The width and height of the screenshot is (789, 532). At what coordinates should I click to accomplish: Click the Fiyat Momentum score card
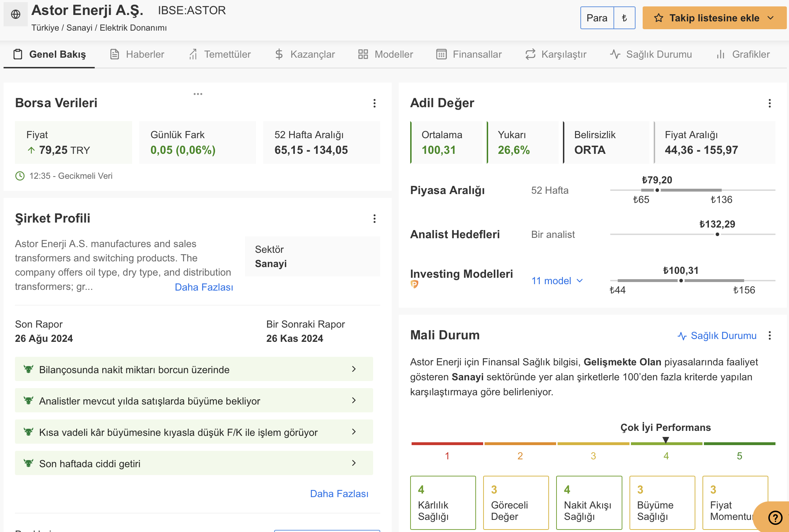[735, 503]
